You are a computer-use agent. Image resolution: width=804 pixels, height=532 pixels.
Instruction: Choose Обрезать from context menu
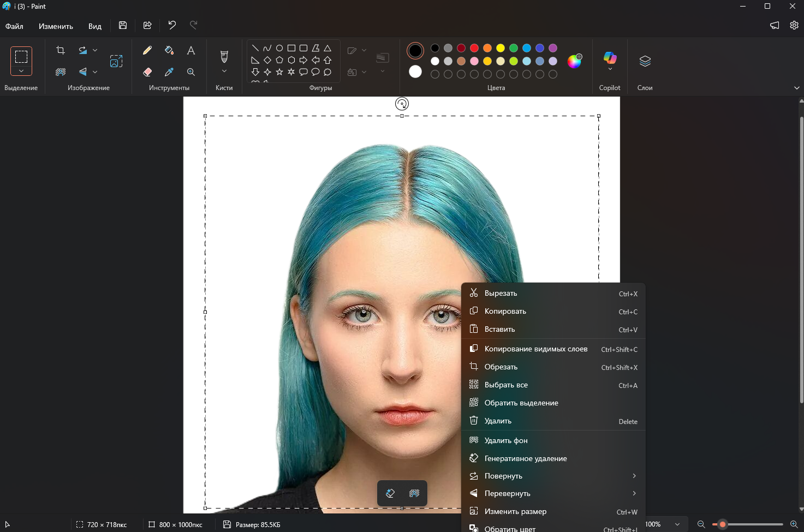(553, 367)
